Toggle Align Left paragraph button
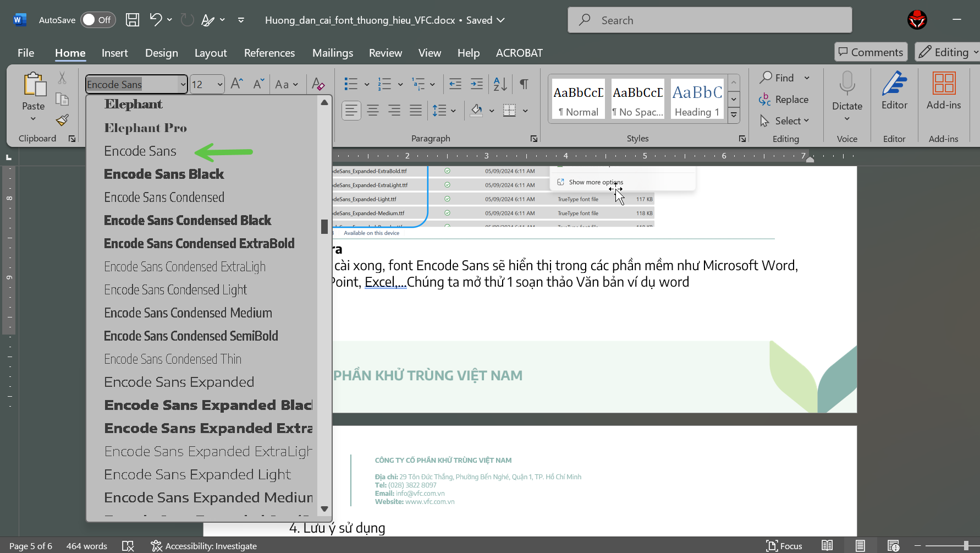This screenshot has width=980, height=553. (351, 111)
